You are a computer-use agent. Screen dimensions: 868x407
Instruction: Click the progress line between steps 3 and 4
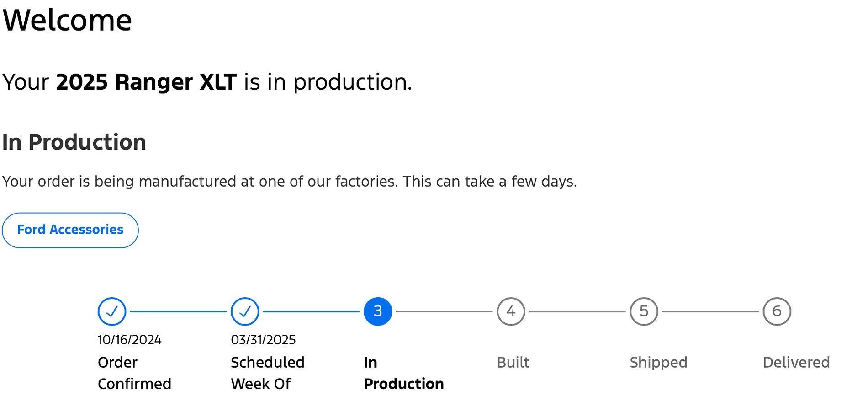pos(444,311)
